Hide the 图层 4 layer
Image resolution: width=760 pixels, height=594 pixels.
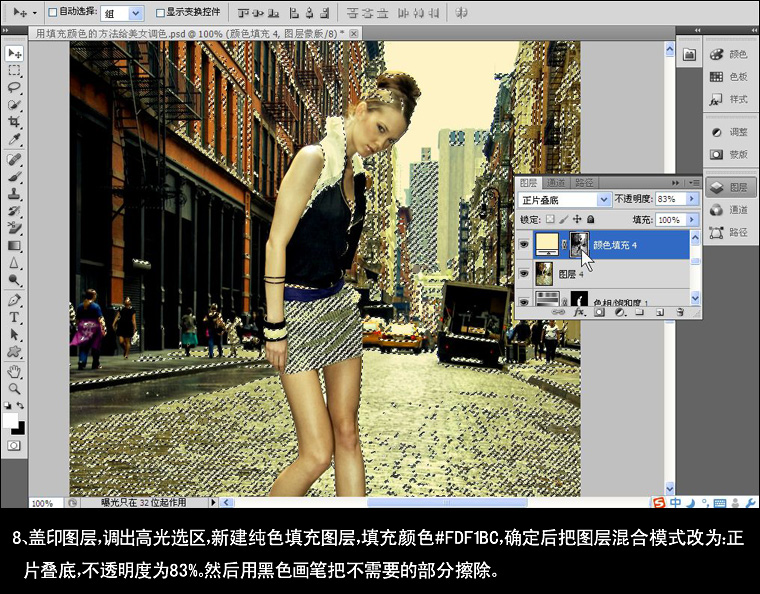tap(523, 273)
